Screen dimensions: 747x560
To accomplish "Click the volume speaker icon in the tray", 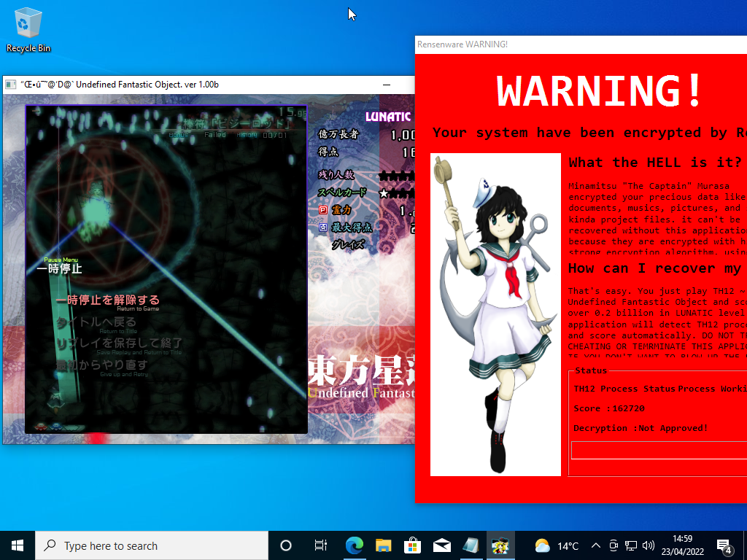I will pos(649,545).
